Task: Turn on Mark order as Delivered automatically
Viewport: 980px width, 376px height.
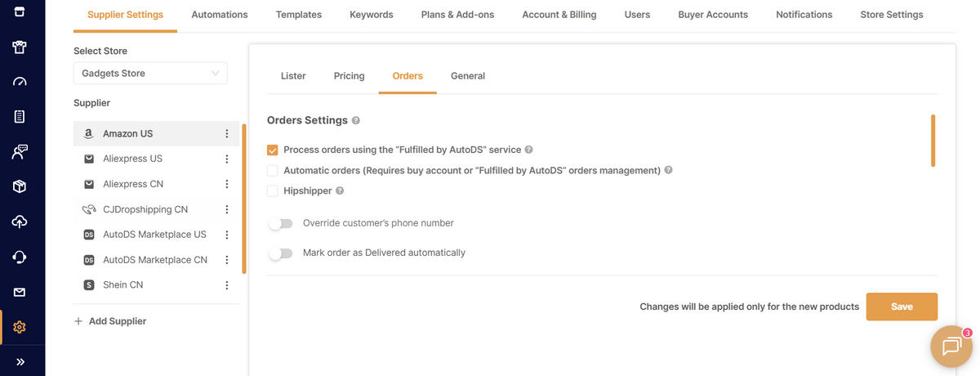Action: tap(280, 253)
